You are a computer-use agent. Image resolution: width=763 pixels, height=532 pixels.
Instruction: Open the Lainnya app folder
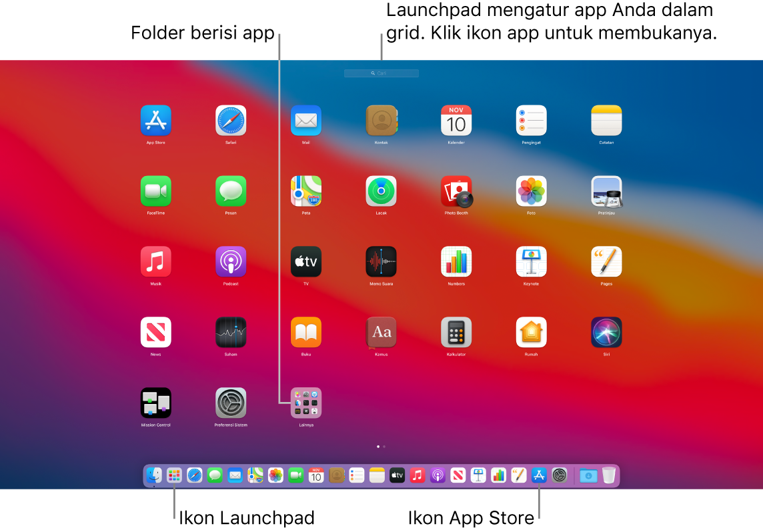[x=305, y=403]
